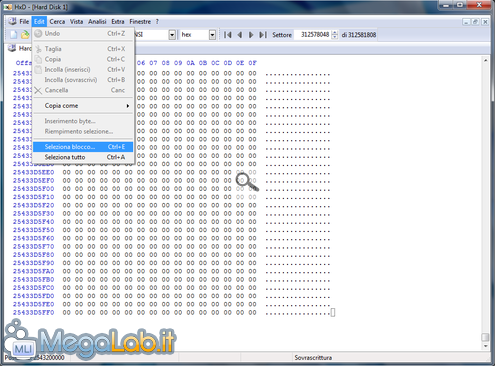Click the Cancella menu entry

tap(83, 90)
